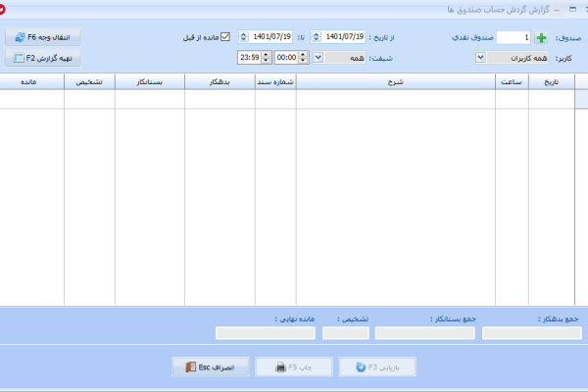The width and height of the screenshot is (588, 392).
Task: Click the minimize window button in title bar
Action: pyautogui.click(x=557, y=10)
